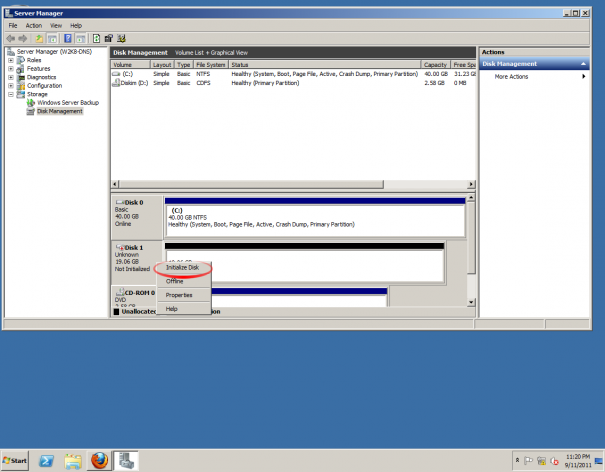
Task: Open the Action menu
Action: 34,25
